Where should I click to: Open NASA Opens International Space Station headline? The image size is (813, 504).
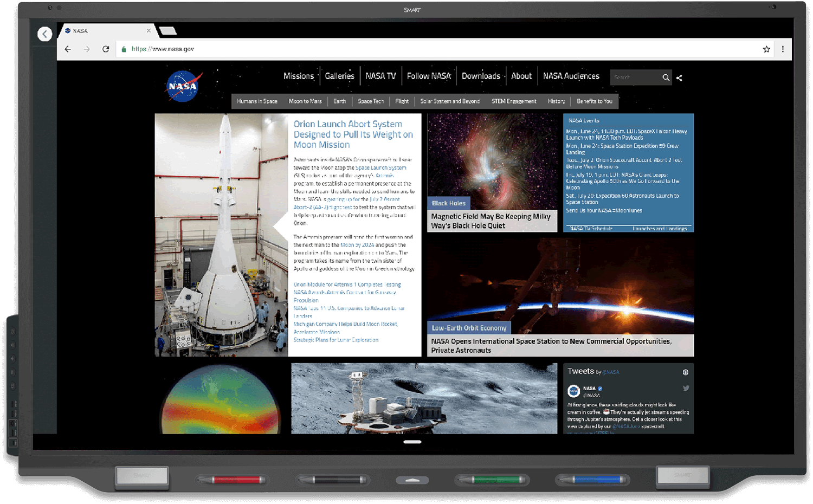tap(551, 346)
